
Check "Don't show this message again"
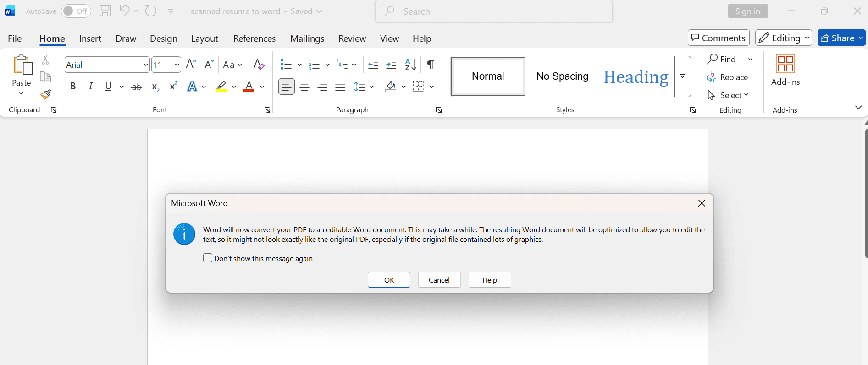pos(208,258)
